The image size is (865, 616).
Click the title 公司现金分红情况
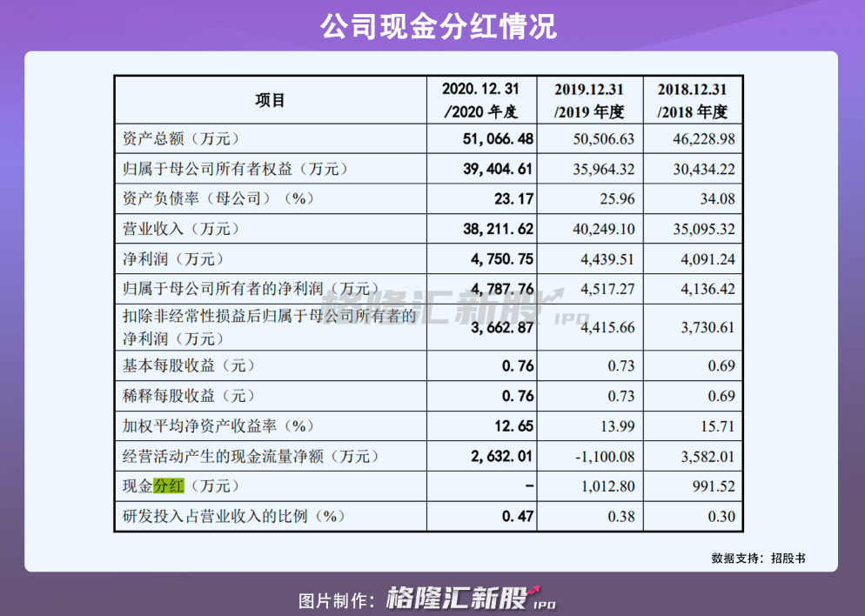pos(439,26)
